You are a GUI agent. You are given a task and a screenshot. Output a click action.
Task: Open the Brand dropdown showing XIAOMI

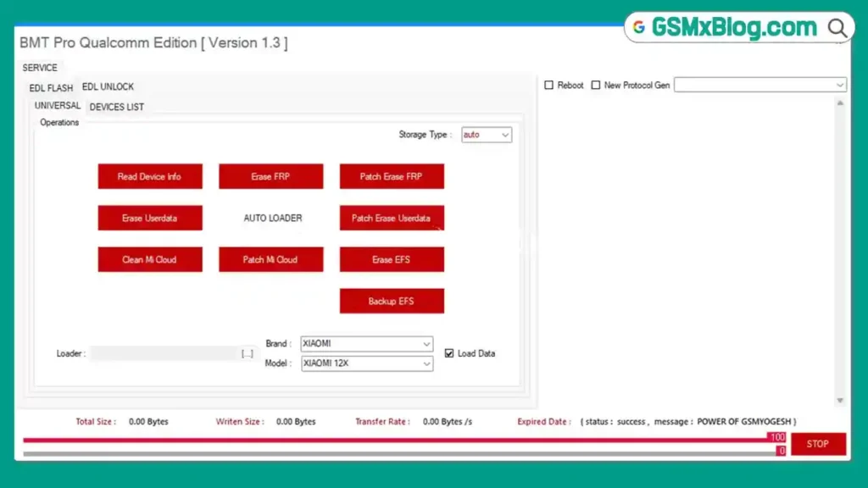367,344
